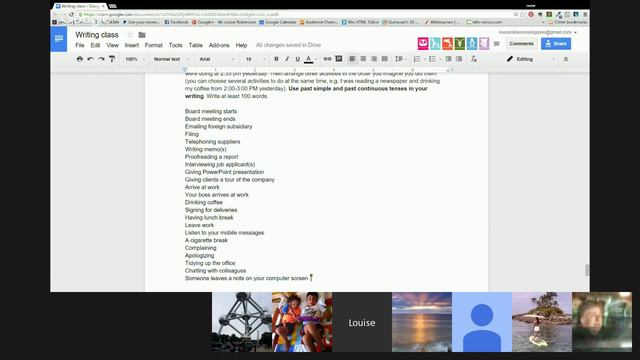Set right text alignment
640x360 pixels.
373,59
